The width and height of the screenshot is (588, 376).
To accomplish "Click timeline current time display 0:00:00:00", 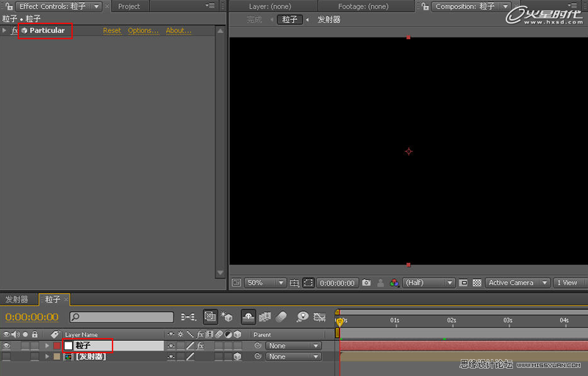I will (x=32, y=317).
